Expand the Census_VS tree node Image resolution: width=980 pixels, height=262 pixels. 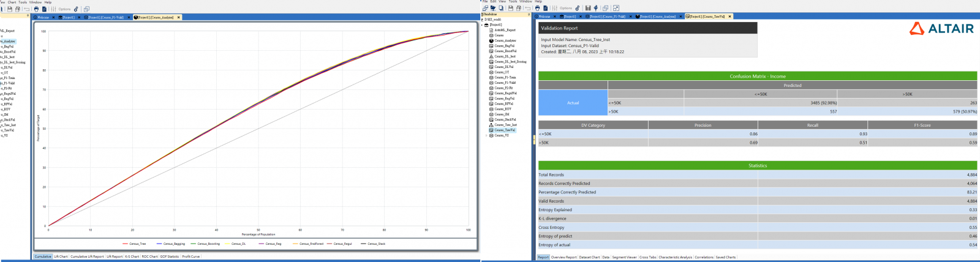(x=486, y=135)
